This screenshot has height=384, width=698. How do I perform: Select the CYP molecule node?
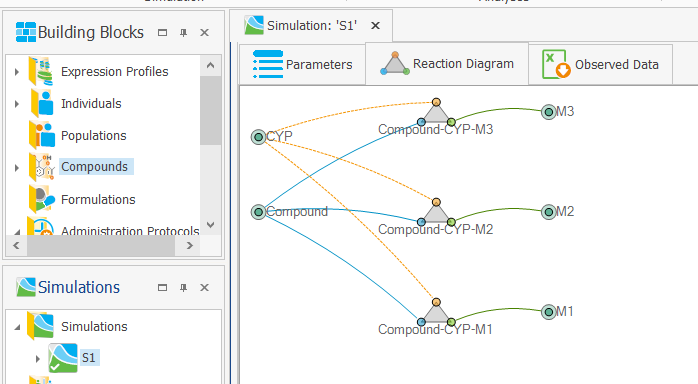coord(258,137)
